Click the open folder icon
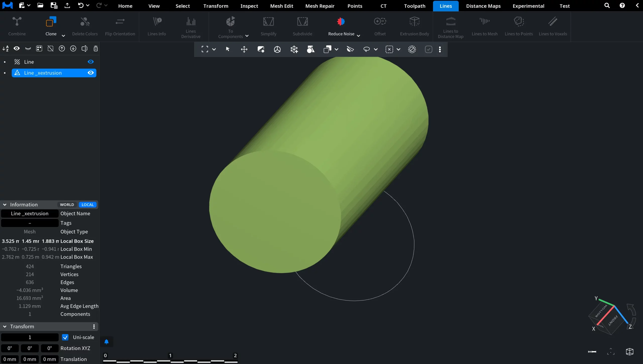Image resolution: width=643 pixels, height=364 pixels. [x=40, y=5]
